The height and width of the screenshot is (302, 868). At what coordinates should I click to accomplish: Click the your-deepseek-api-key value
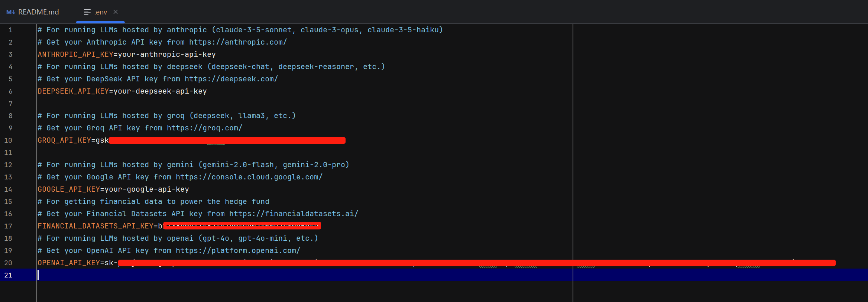pos(160,91)
